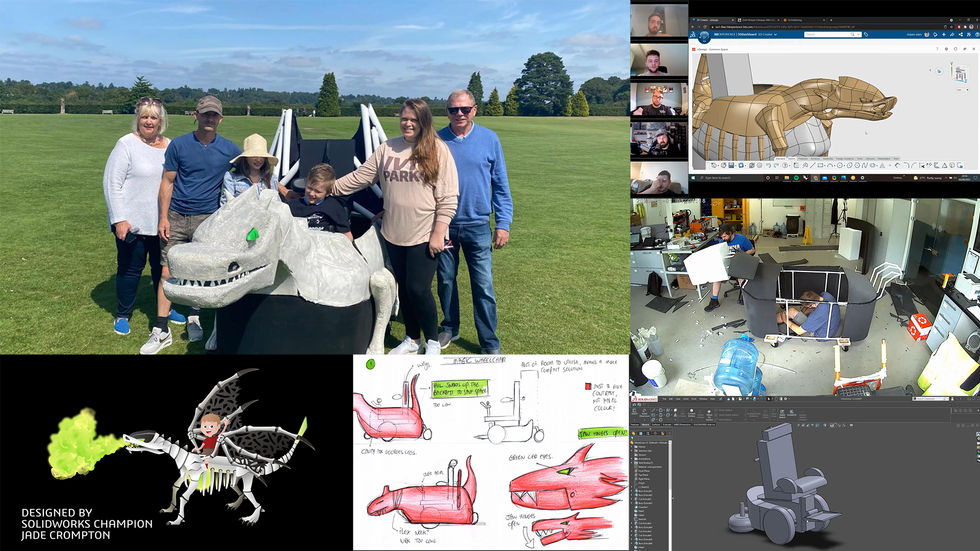
Task: Click the tag icon next to search box
Action: click(x=866, y=35)
